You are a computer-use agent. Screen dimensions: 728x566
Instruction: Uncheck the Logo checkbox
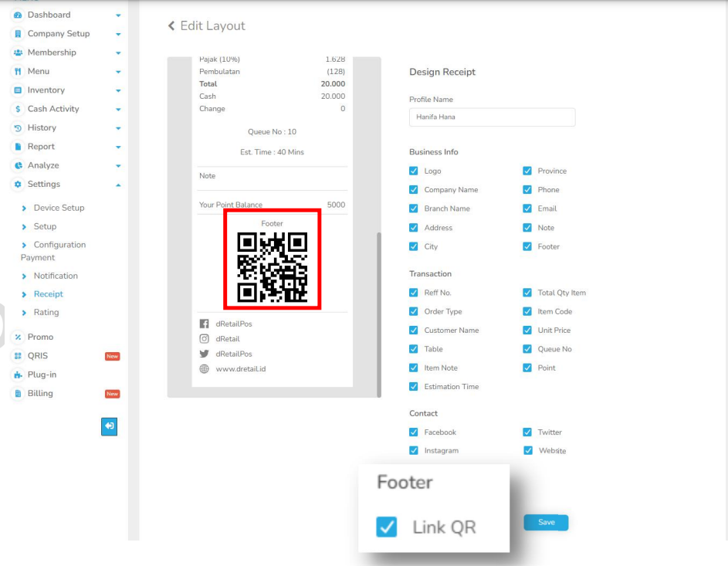(x=413, y=171)
